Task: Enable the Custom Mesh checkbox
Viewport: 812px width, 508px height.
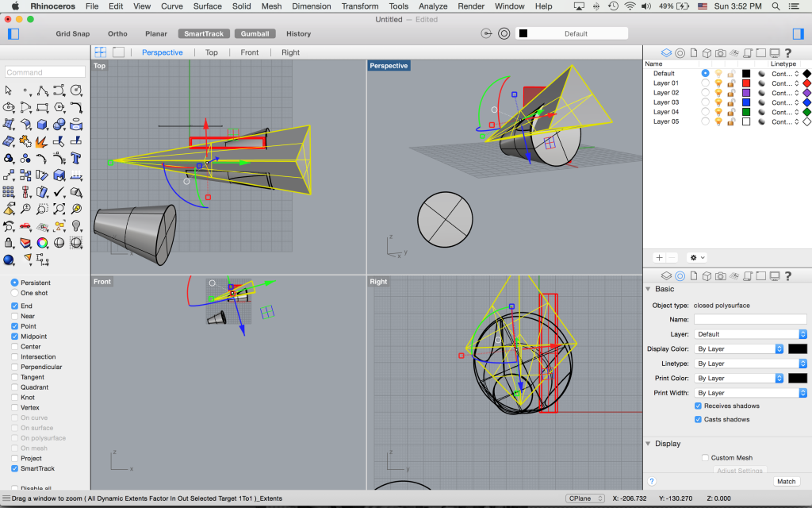Action: tap(705, 458)
